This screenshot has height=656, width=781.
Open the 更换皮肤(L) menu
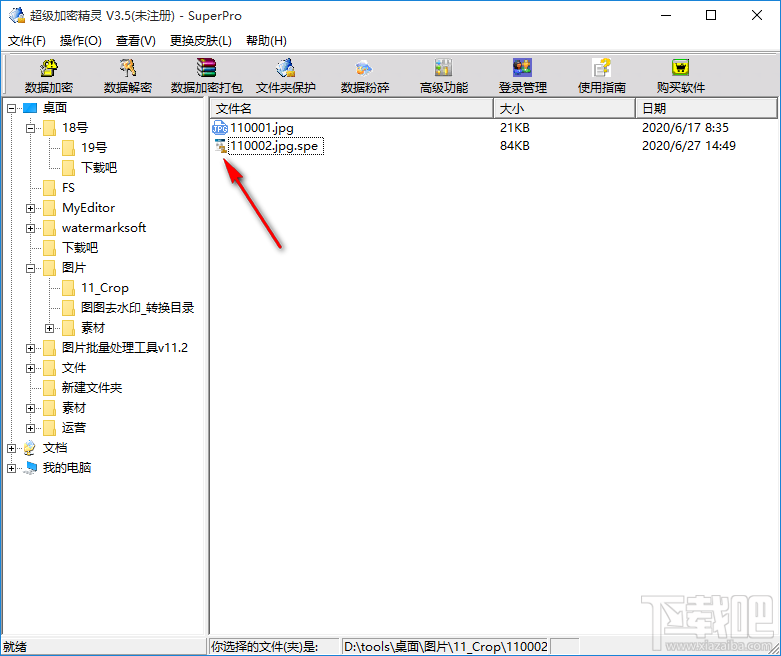(201, 41)
